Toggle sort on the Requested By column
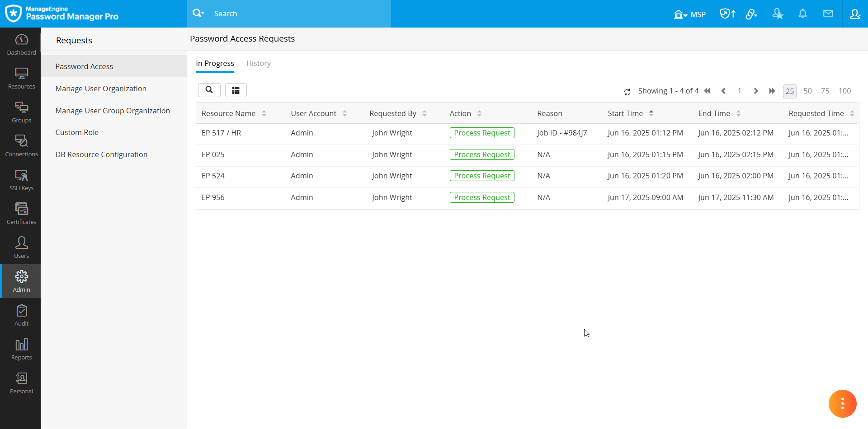The height and width of the screenshot is (429, 868). click(x=424, y=113)
